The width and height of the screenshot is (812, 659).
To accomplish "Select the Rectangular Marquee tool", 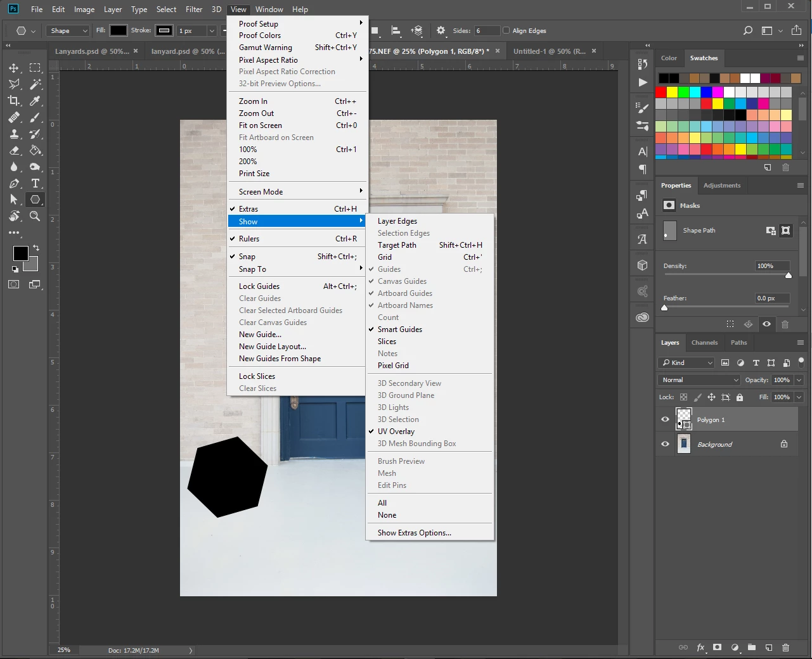I will (x=35, y=68).
